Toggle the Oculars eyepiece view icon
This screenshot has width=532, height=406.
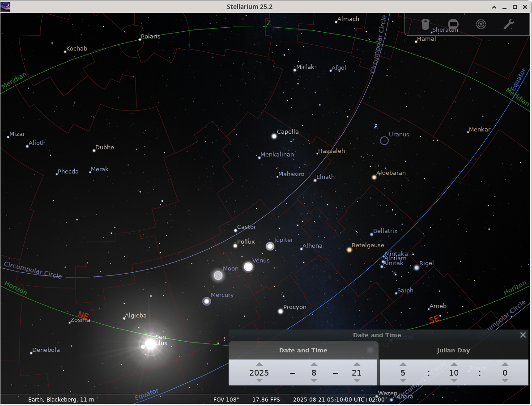point(425,25)
